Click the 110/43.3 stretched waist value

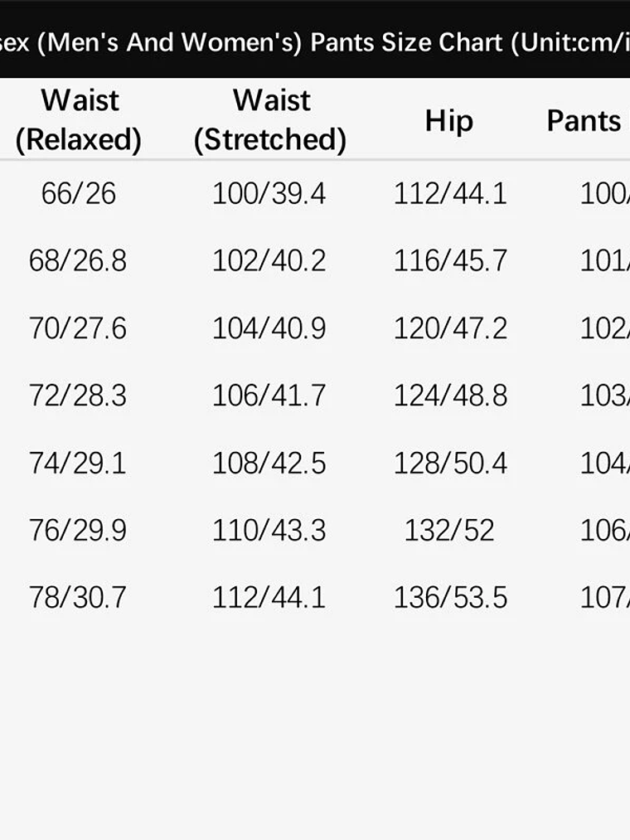coord(269,530)
